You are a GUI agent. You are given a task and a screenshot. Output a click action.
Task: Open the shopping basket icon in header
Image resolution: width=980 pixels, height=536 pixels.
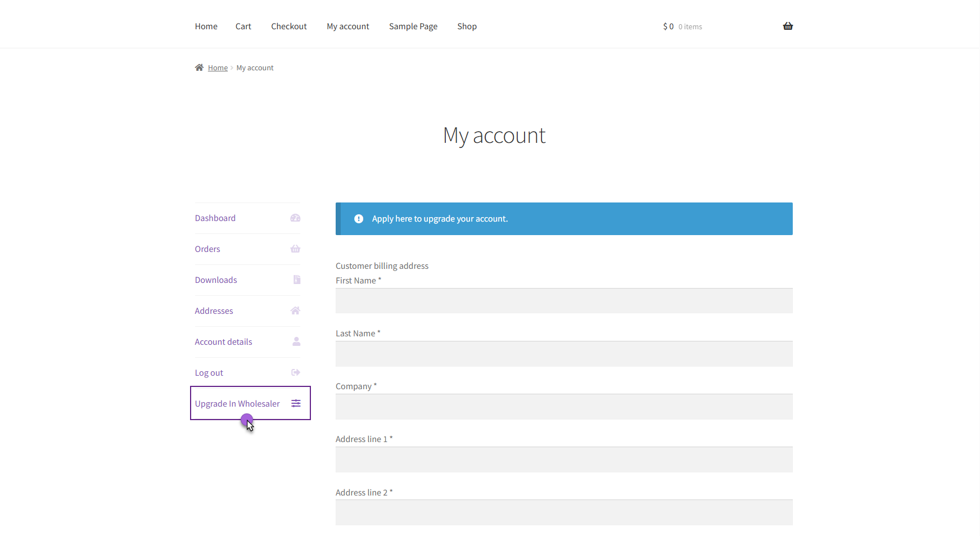(788, 26)
